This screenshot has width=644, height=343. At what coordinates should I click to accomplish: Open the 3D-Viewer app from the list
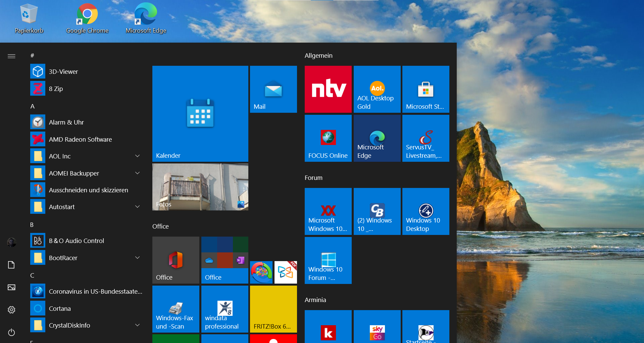coord(86,71)
